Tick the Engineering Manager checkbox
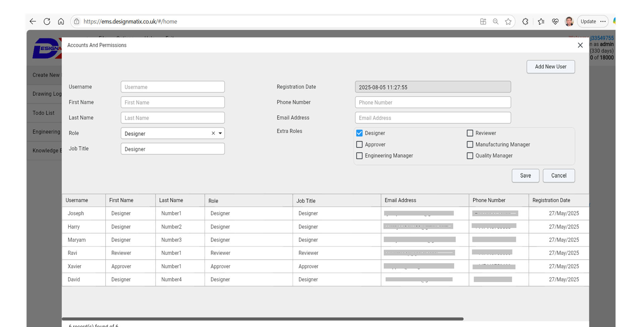Image resolution: width=644 pixels, height=327 pixels. pos(359,156)
